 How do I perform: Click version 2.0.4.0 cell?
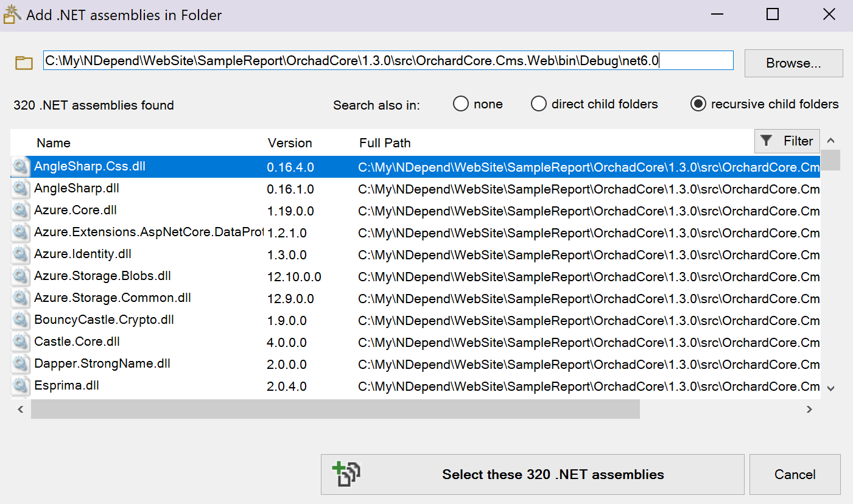[287, 387]
